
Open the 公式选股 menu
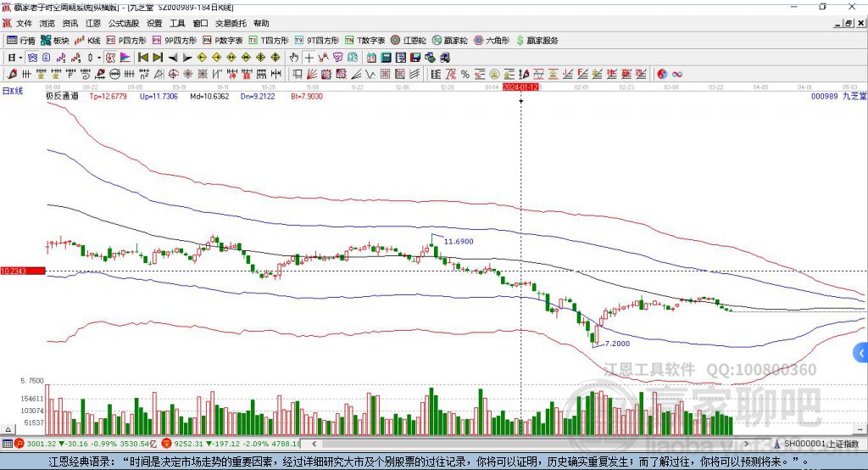click(124, 23)
